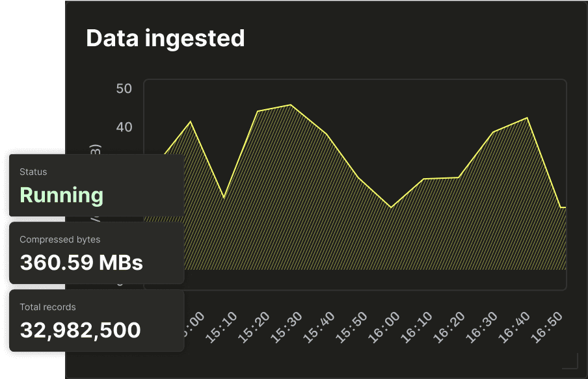588x379 pixels.
Task: Select the Compressed bytes card
Action: 97,253
